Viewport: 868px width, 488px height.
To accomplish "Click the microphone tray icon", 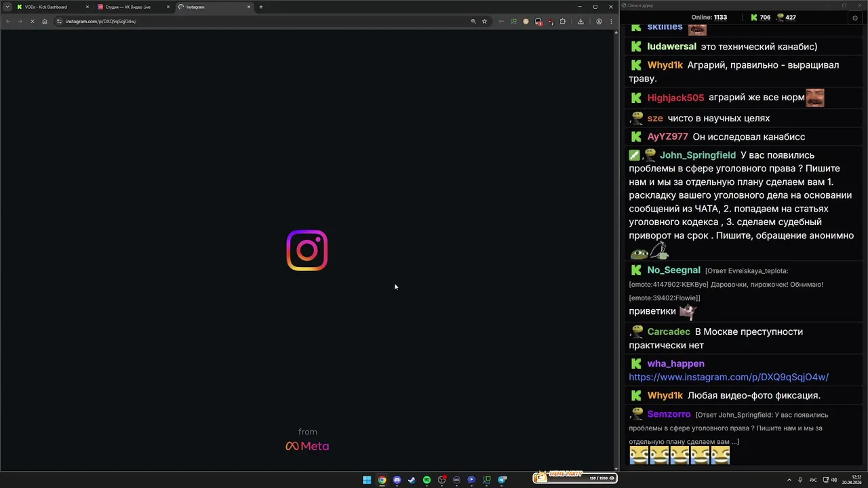I will (800, 480).
